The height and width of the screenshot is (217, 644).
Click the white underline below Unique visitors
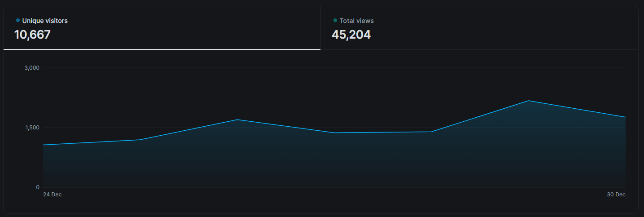(x=162, y=49)
